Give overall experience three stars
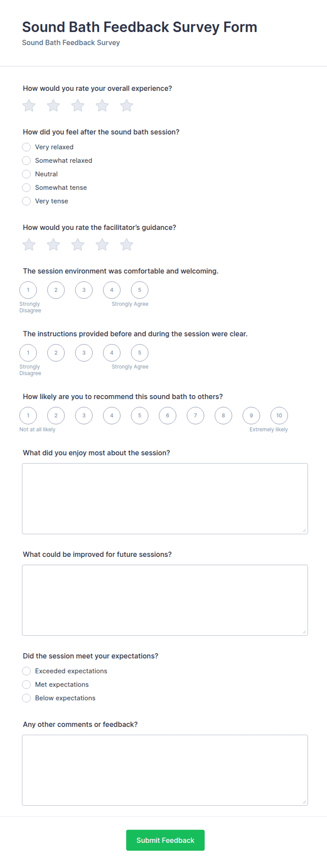 coord(78,105)
